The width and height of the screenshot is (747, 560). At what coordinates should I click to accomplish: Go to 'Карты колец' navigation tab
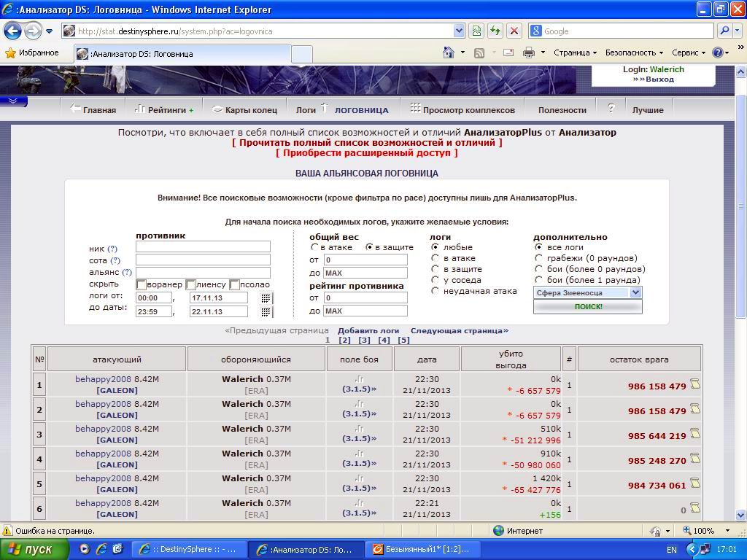click(x=245, y=110)
